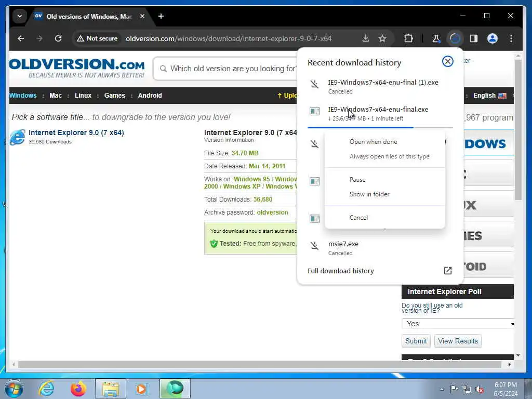532x399 pixels.
Task: Click the green browser icon on taskbar
Action: pos(175,389)
